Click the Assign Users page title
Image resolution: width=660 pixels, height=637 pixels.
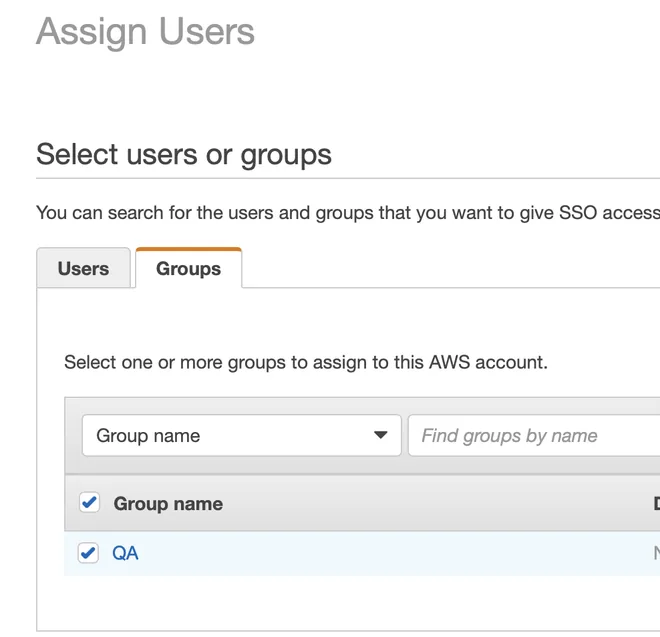click(145, 32)
